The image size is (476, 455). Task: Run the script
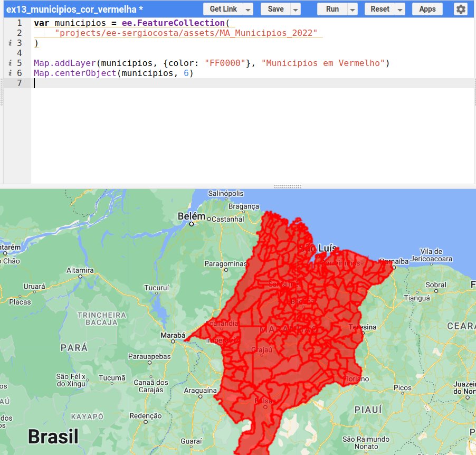332,9
